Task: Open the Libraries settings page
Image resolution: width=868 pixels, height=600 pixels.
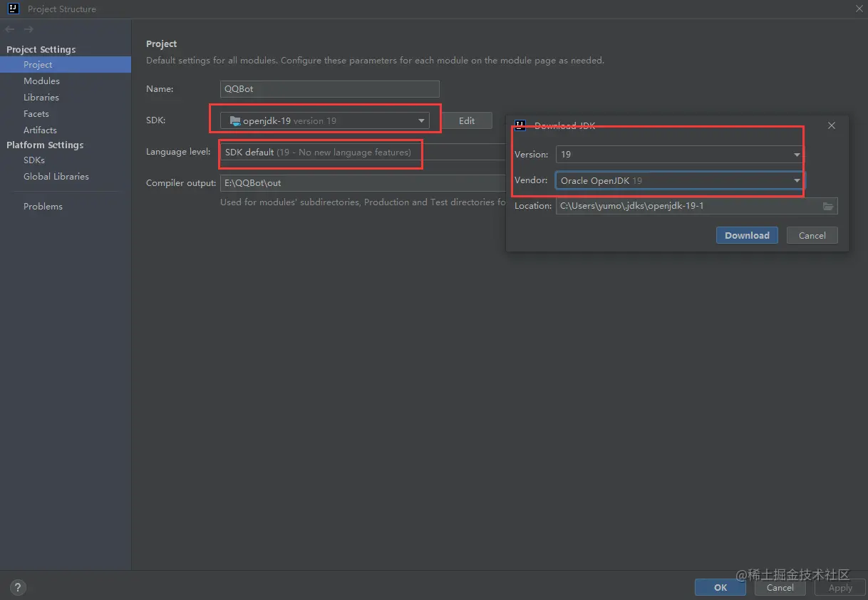Action: 41,98
